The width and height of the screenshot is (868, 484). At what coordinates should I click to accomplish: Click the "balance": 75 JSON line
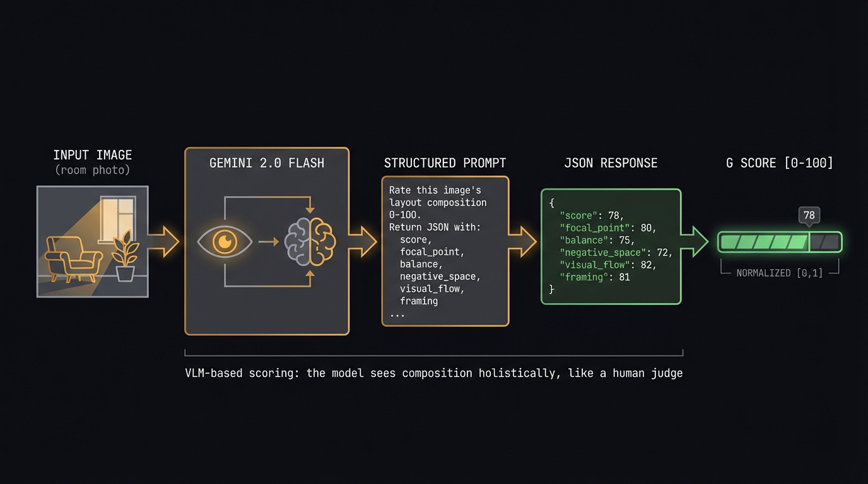pyautogui.click(x=597, y=240)
